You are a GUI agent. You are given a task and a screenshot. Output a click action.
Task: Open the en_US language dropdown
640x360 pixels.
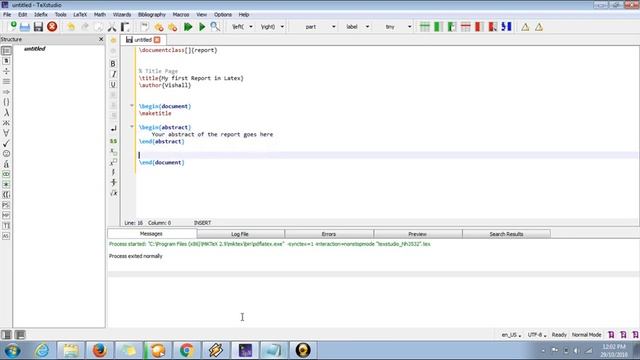click(511, 335)
